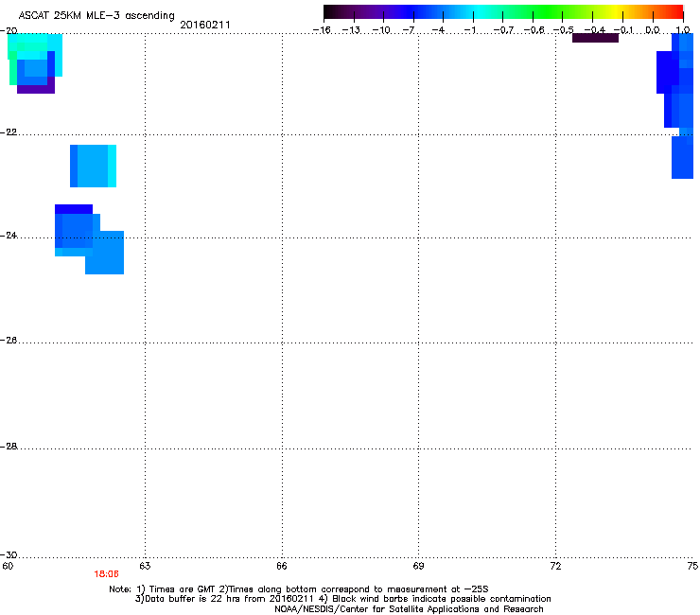Click the NOAA/NESDIS credit line
The width and height of the screenshot is (700, 615).
(409, 609)
